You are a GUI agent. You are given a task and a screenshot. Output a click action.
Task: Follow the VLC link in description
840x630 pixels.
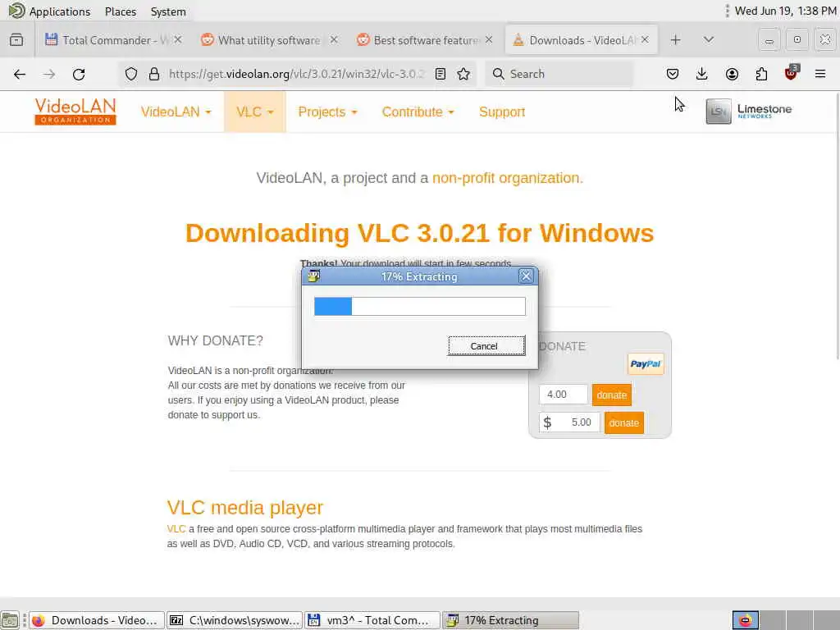(176, 529)
